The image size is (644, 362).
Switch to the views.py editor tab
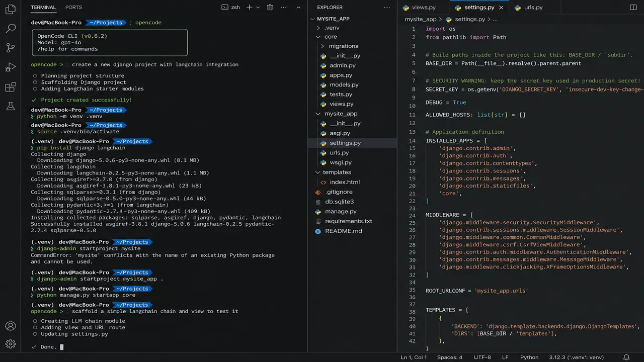(419, 8)
